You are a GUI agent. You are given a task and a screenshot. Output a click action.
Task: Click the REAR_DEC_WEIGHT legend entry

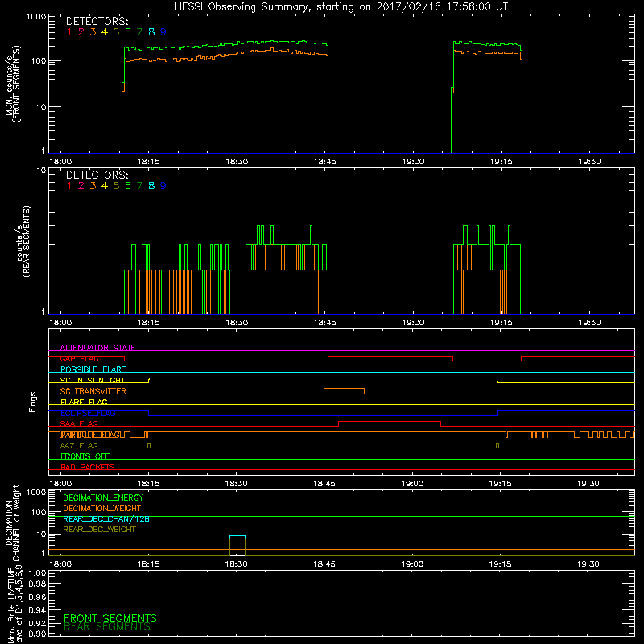tap(99, 530)
